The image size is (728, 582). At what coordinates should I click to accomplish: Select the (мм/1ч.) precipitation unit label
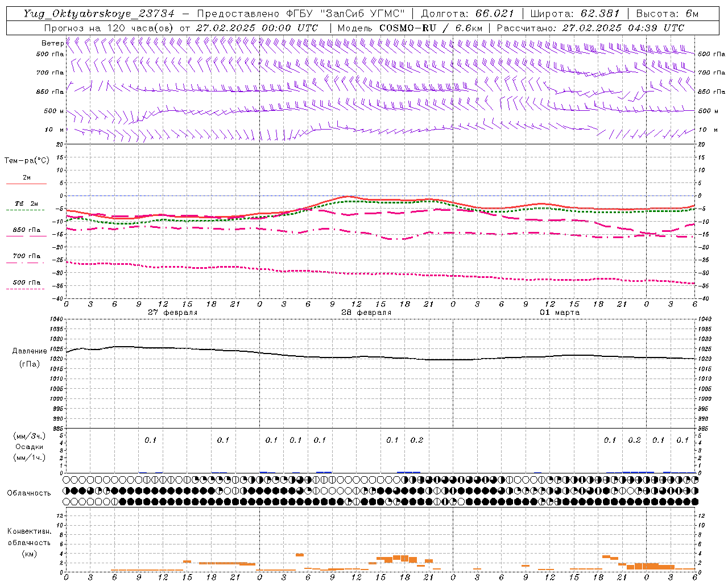(x=29, y=458)
